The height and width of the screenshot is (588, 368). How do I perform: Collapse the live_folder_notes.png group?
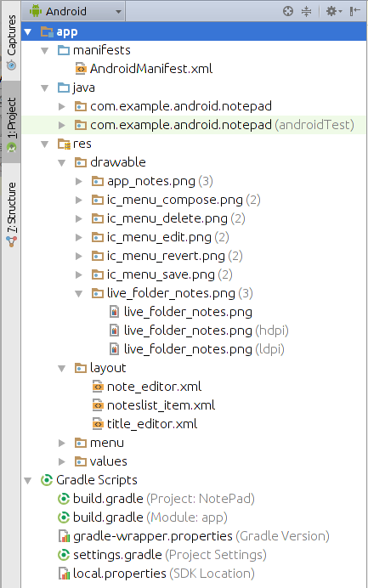click(79, 294)
